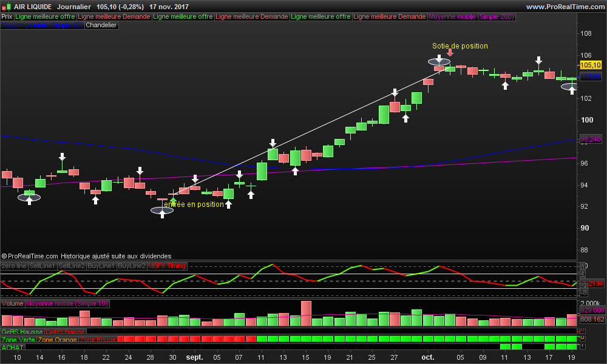Select the zero line indicator label
607x364 pixels.
pos(14,266)
